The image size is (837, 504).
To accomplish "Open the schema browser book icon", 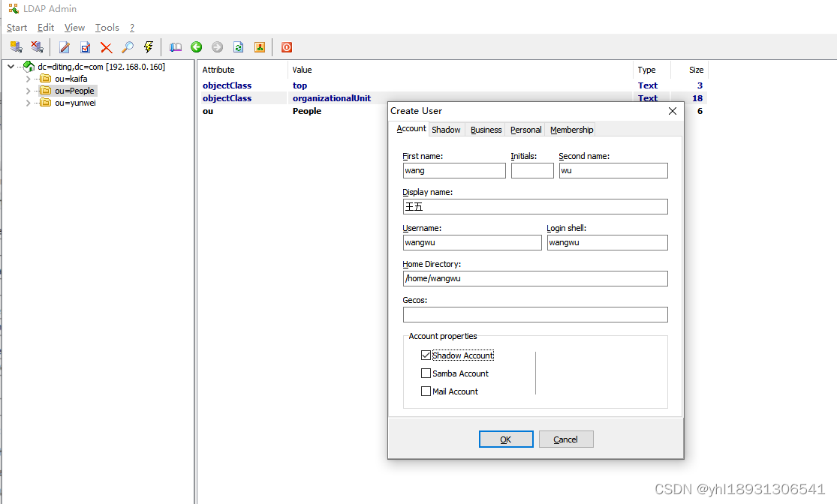I will point(175,46).
